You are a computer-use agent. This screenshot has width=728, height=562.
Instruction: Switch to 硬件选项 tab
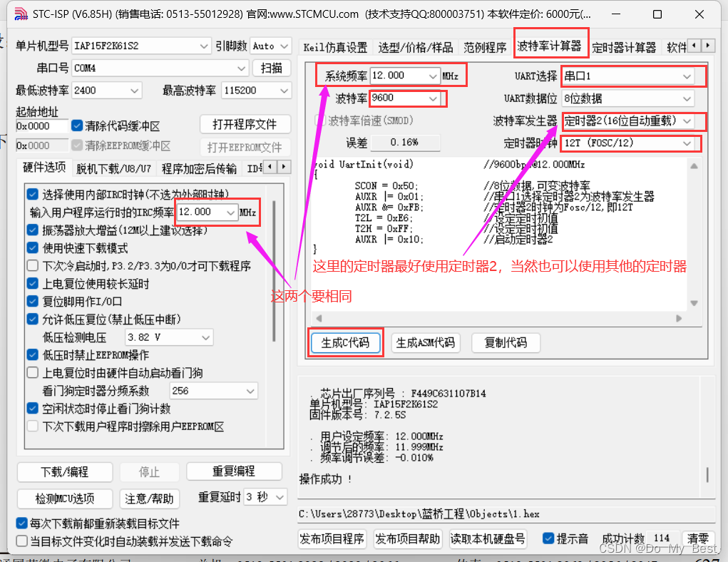coord(44,167)
